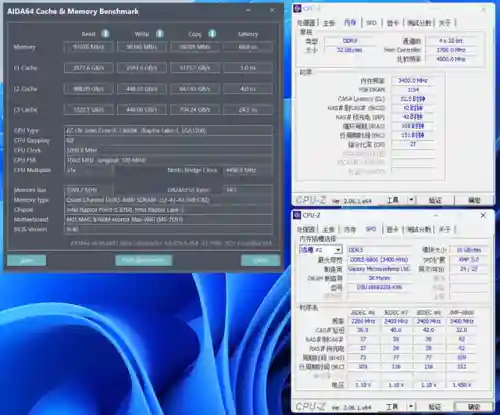Switch to 处理器 tab in the upper CPU-Z window
500x415 pixels.
[x=306, y=23]
